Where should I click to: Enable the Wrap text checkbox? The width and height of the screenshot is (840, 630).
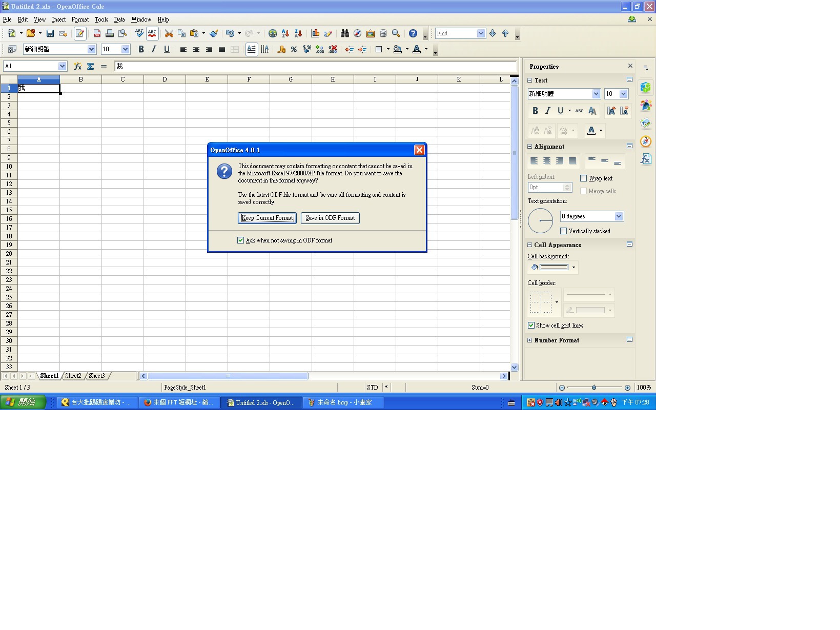tap(583, 178)
